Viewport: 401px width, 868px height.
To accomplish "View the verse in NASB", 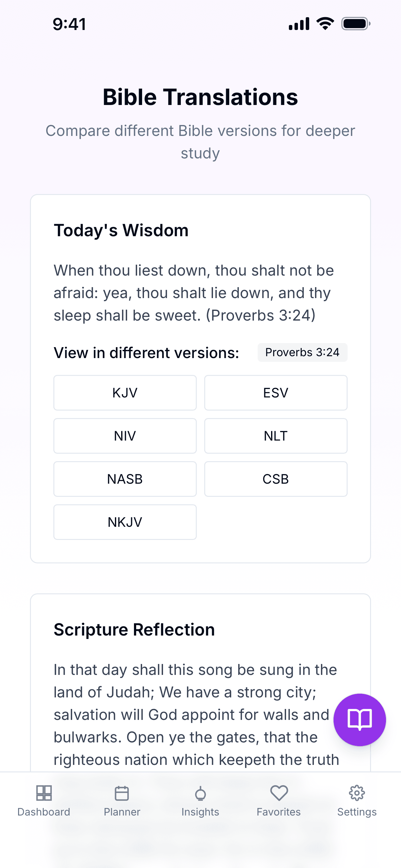I will [x=125, y=479].
